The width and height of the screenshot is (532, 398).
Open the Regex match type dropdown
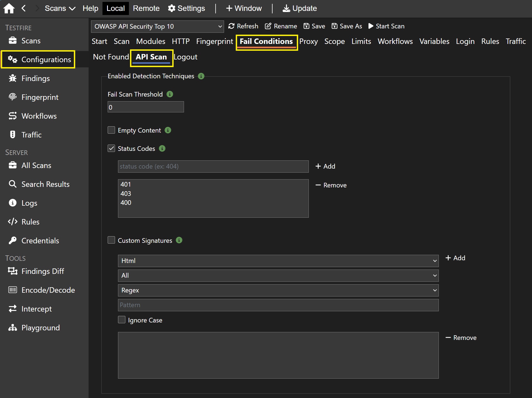tap(278, 290)
